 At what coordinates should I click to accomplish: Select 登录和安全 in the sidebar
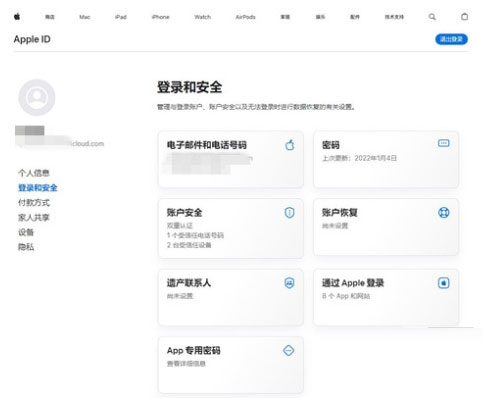pyautogui.click(x=38, y=188)
